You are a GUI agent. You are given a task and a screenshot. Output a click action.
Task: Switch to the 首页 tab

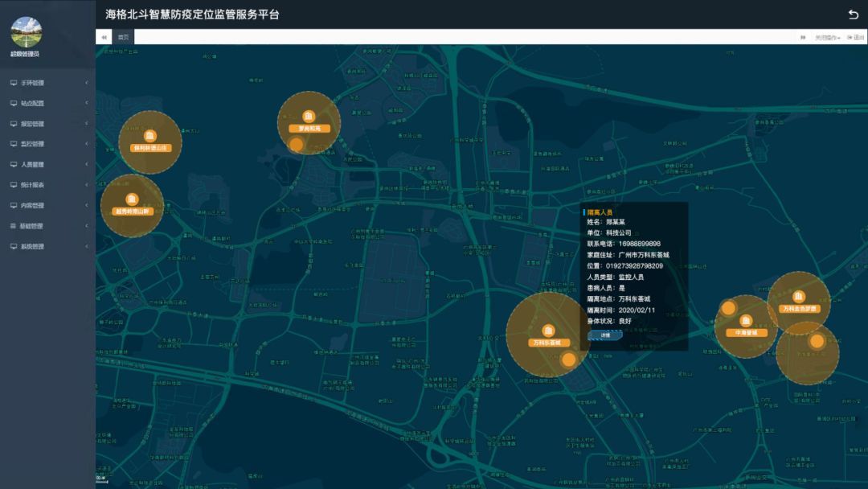(x=123, y=37)
